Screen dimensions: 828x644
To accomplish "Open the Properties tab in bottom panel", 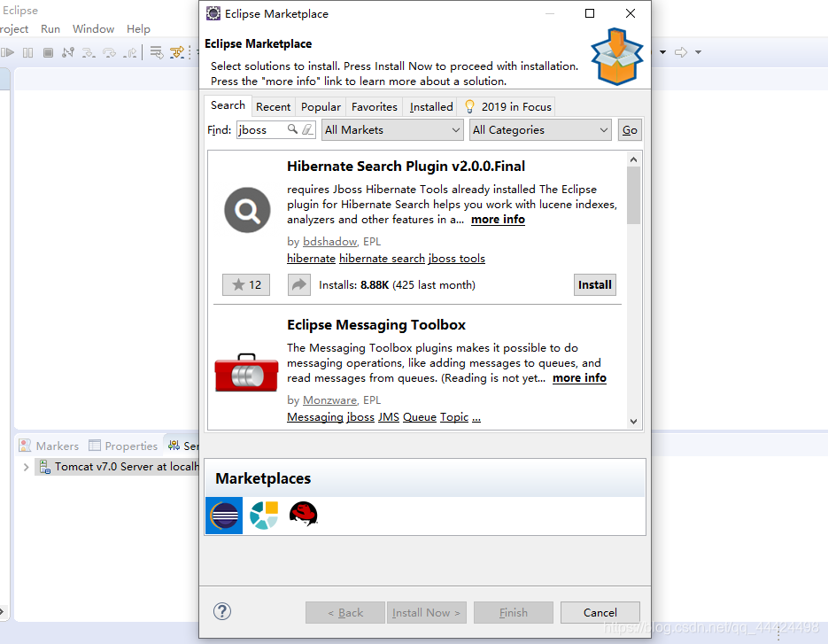I will click(123, 446).
